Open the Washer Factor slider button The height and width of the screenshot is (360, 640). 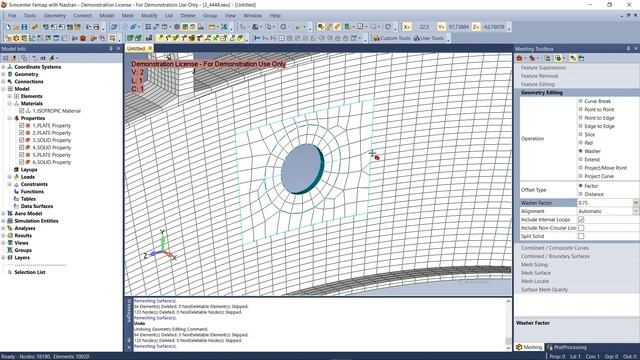[636, 203]
